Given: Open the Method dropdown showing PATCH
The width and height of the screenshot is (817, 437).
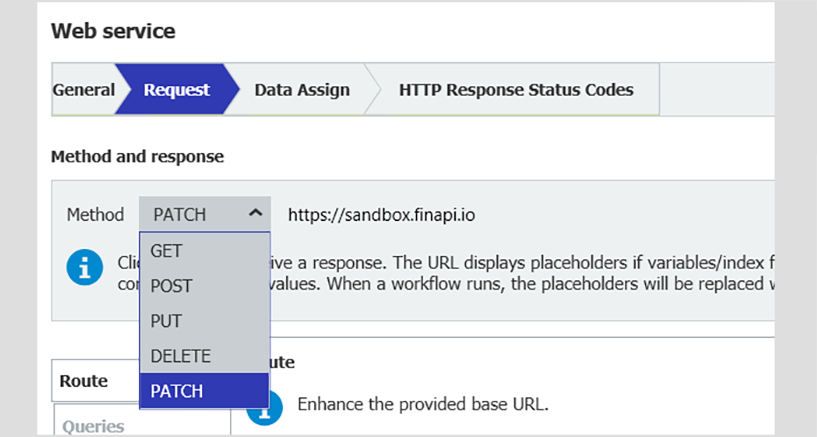Looking at the screenshot, I should (x=204, y=214).
